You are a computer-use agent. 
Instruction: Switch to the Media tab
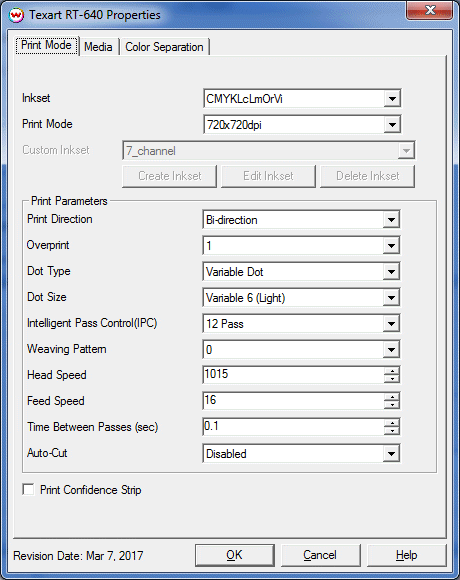tap(98, 47)
